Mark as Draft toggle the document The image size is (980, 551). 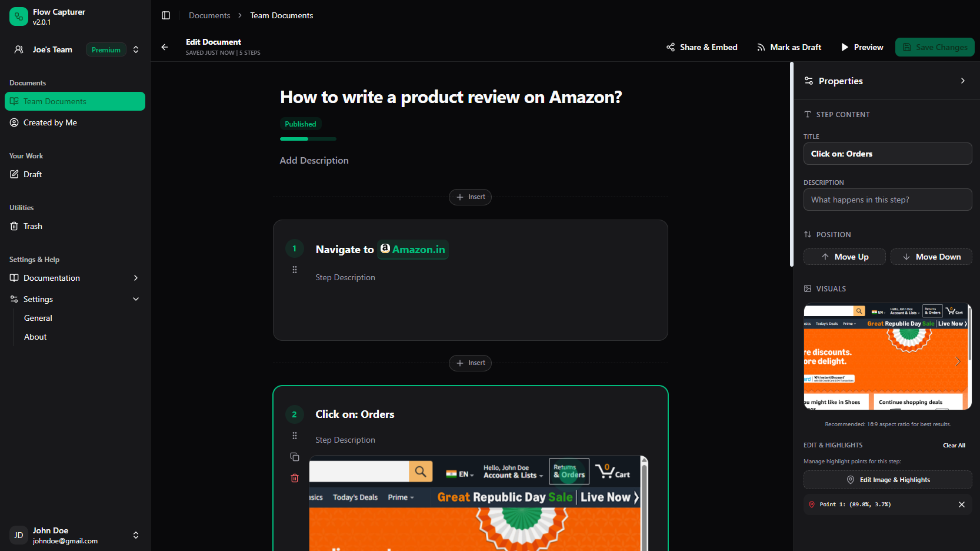(789, 47)
